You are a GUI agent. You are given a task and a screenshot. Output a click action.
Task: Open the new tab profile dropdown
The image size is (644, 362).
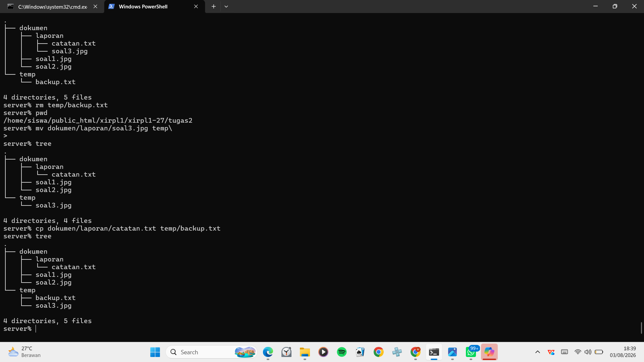coord(226,6)
